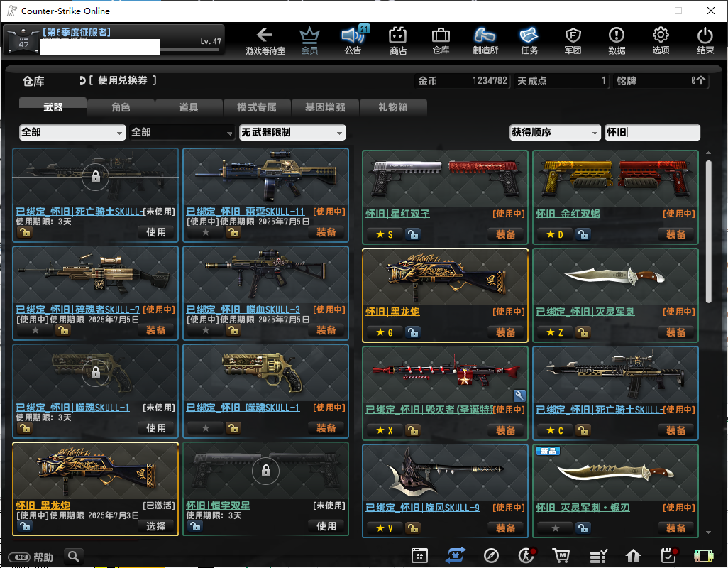The width and height of the screenshot is (728, 568).
Task: Open the 获得顺序 sort dropdown
Action: pos(555,132)
